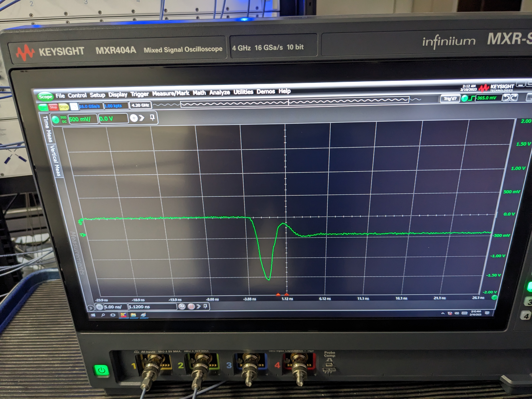Expand timebase bar with double chevron

[x=198, y=306]
